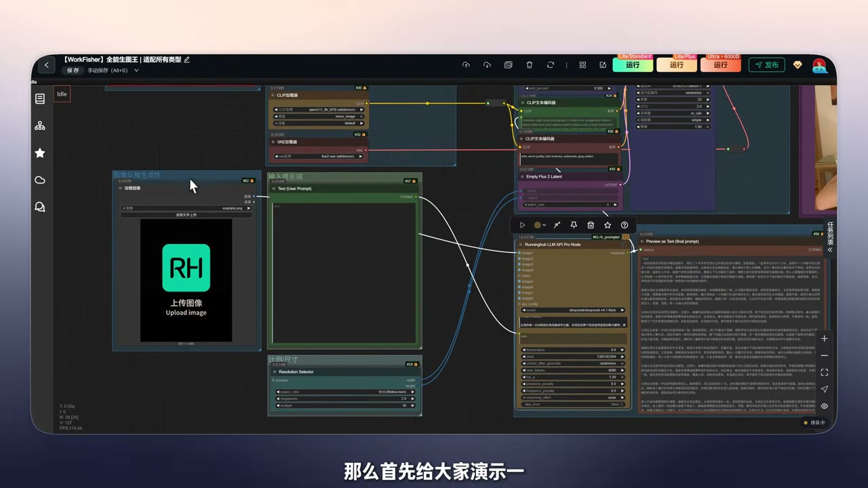The width and height of the screenshot is (868, 488).
Task: Zoom in with the plus canvas button
Action: tap(824, 339)
